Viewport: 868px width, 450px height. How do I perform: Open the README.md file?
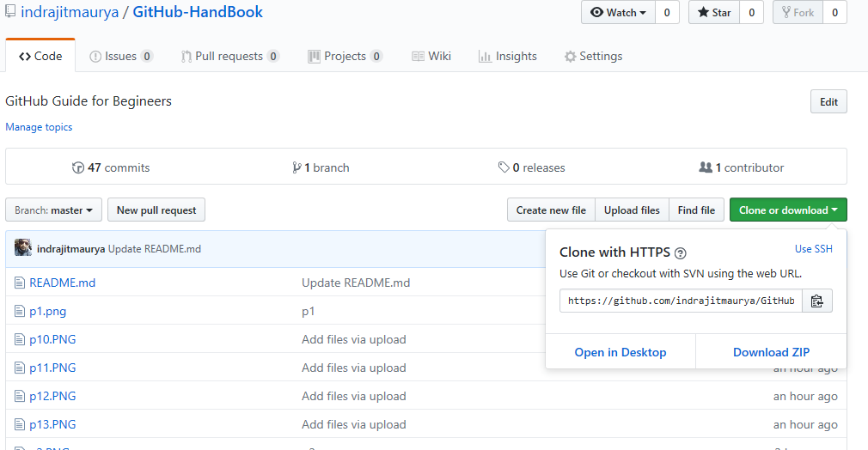point(62,283)
